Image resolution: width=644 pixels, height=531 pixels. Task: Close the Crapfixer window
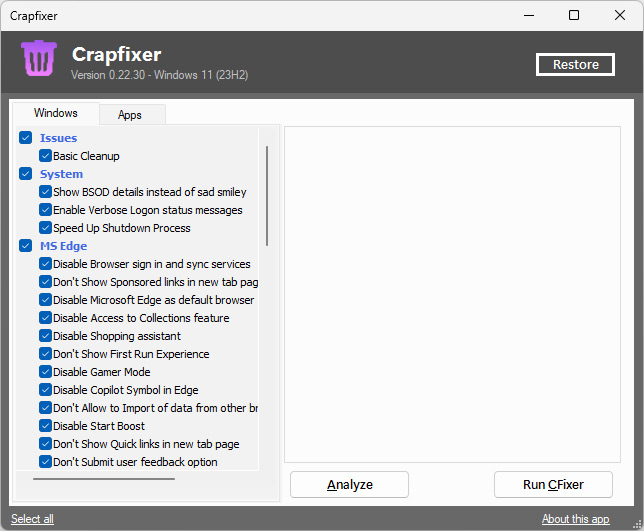tap(620, 16)
